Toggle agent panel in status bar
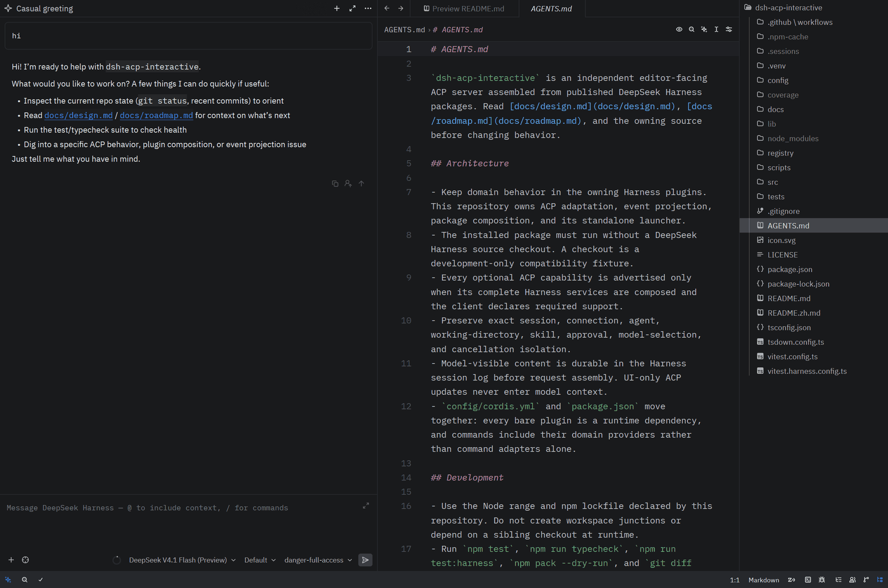Image resolution: width=888 pixels, height=588 pixels. point(8,580)
